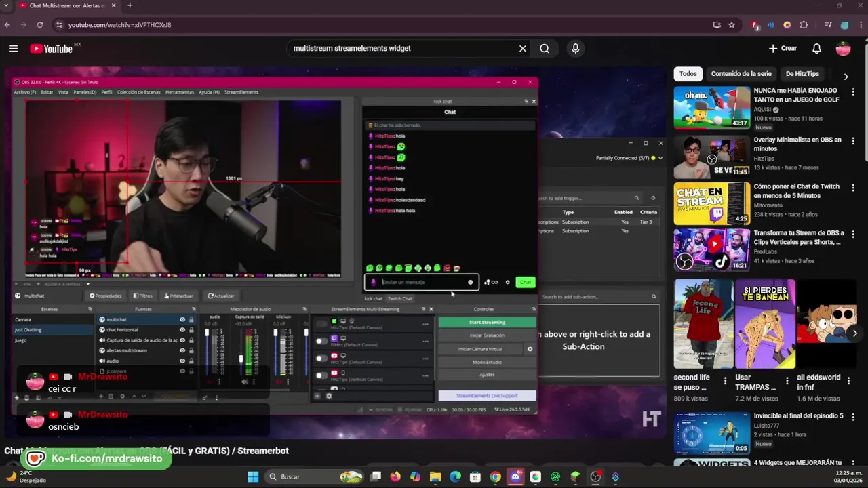
Task: Open the browser media control icon
Action: pyautogui.click(x=828, y=25)
